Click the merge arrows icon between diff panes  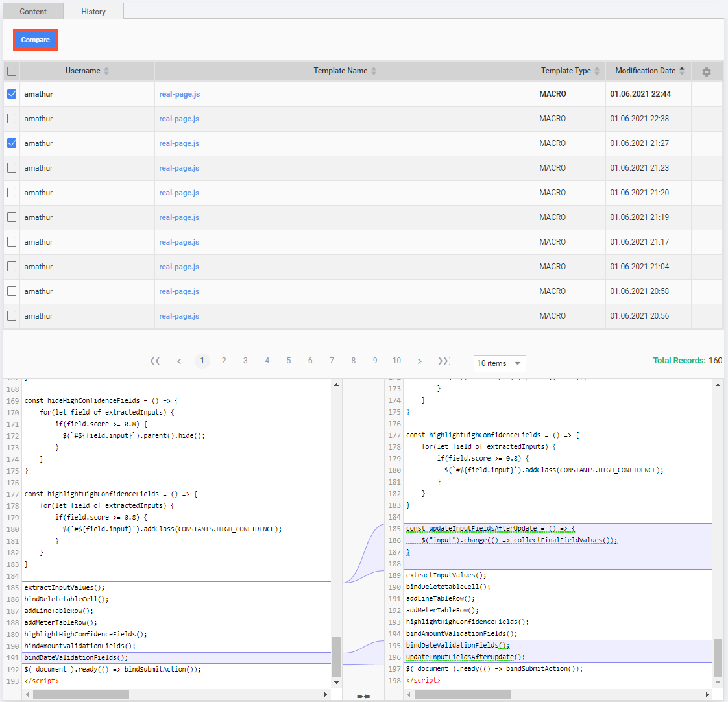pyautogui.click(x=363, y=696)
